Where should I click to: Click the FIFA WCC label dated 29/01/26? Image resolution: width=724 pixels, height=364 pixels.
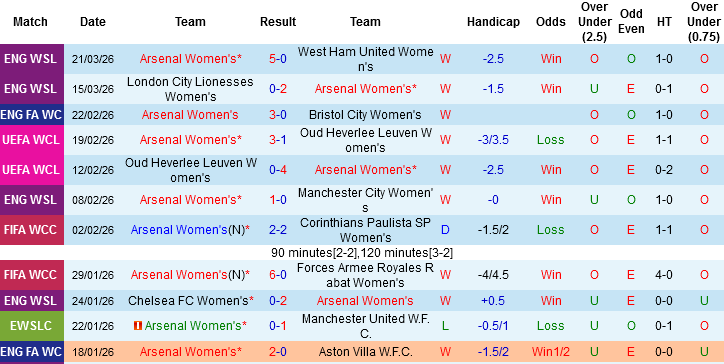pos(31,275)
